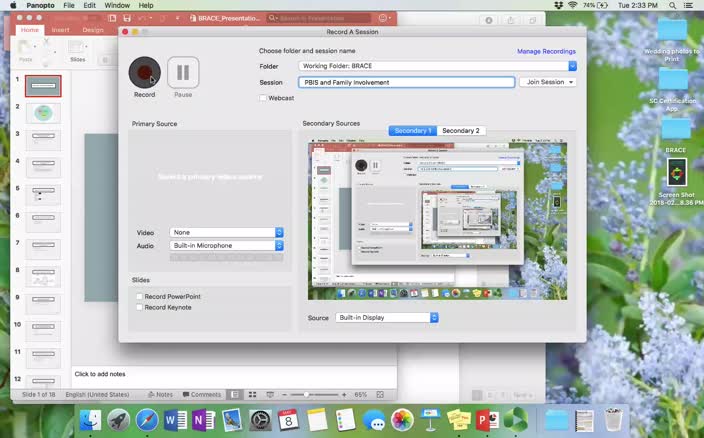The height and width of the screenshot is (438, 704).
Task: Open Microsoft Word from the dock
Action: (x=175, y=420)
